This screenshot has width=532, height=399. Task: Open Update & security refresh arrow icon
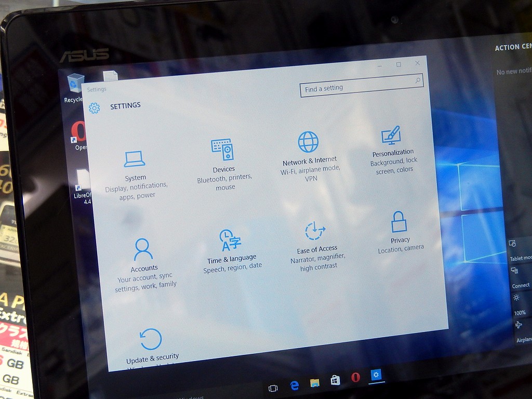(x=151, y=339)
